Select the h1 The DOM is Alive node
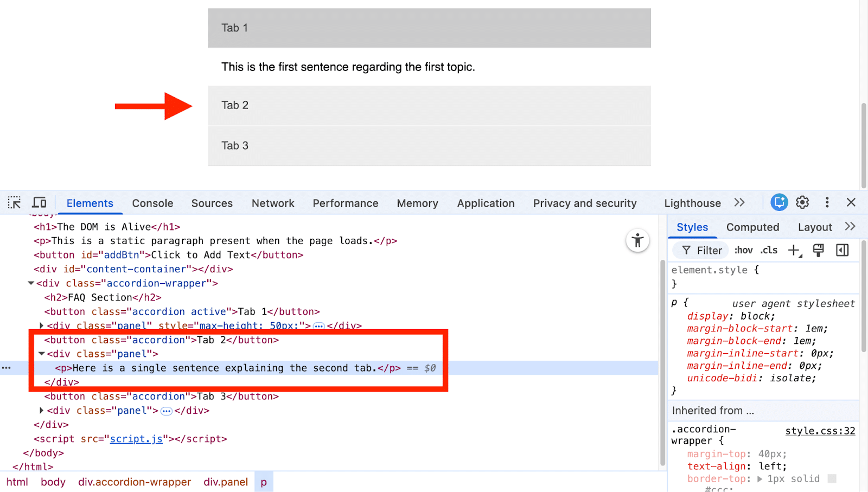 click(x=107, y=227)
